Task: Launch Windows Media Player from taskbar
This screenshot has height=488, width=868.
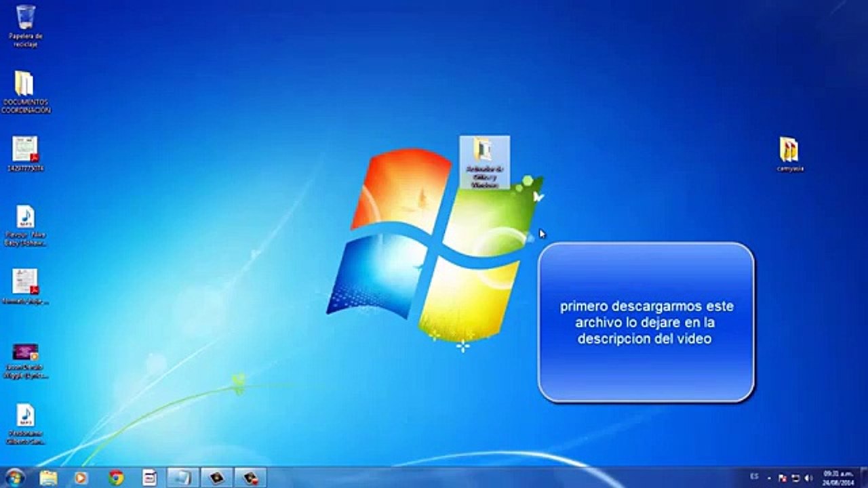Action: pyautogui.click(x=81, y=478)
